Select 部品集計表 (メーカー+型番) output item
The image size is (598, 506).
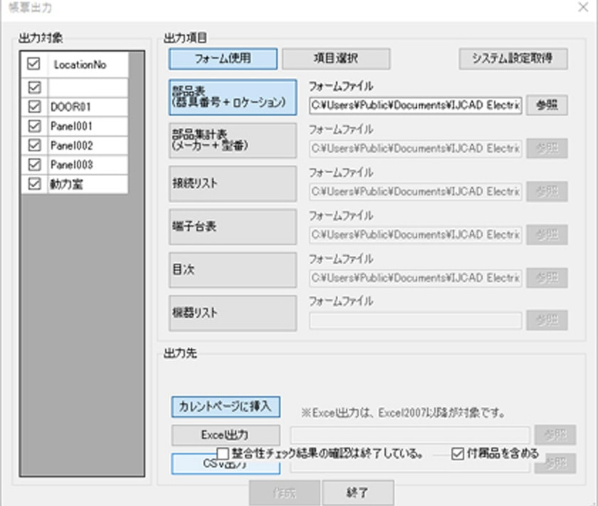[x=233, y=140]
